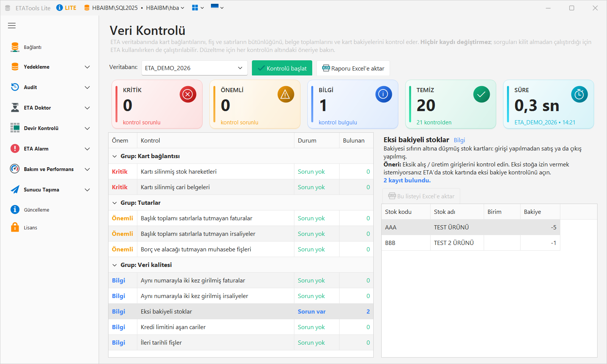Image resolution: width=607 pixels, height=364 pixels.
Task: Open the flag language dropdown
Action: (217, 8)
